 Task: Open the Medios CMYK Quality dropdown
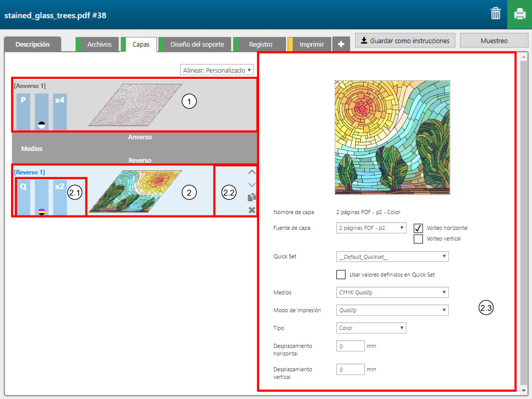point(392,292)
